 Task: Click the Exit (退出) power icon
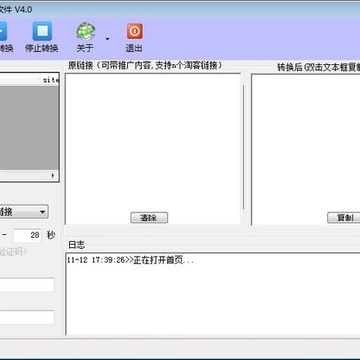pos(134,31)
